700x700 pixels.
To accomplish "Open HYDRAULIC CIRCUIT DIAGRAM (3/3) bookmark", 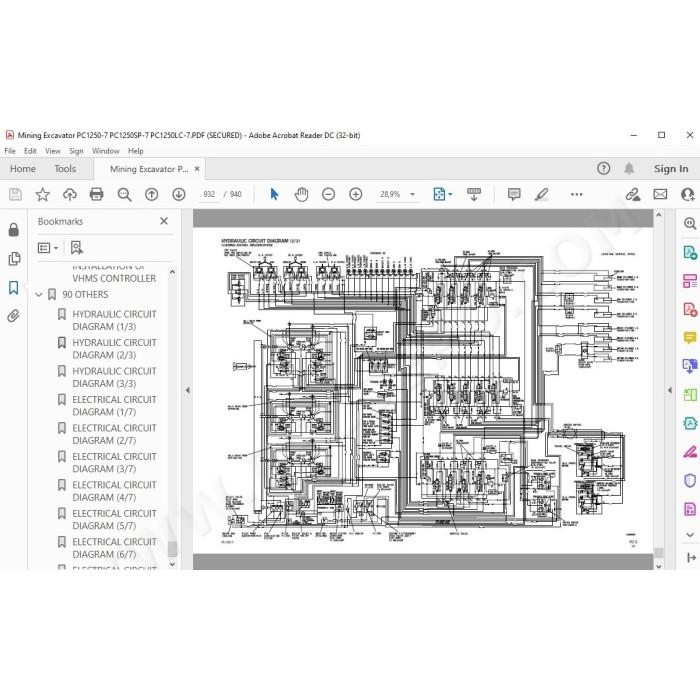I will [x=114, y=377].
